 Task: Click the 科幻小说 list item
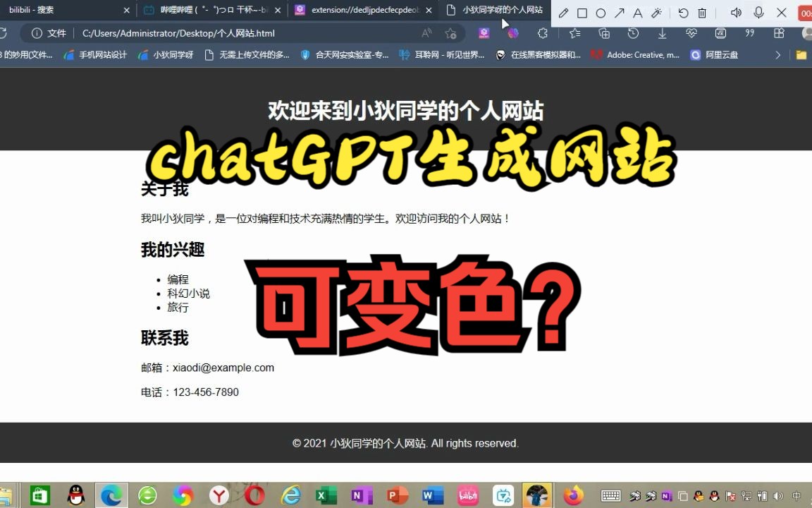coord(188,294)
